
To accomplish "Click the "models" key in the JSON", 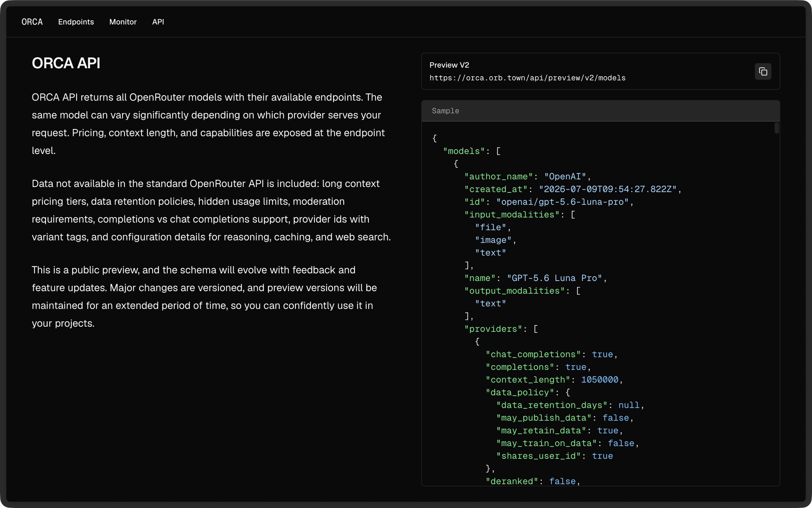I will [464, 151].
